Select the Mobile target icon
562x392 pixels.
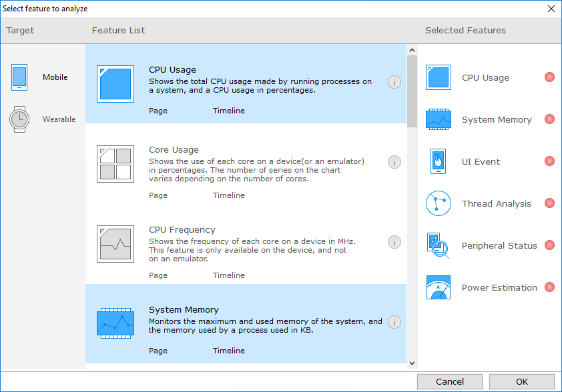coord(19,77)
